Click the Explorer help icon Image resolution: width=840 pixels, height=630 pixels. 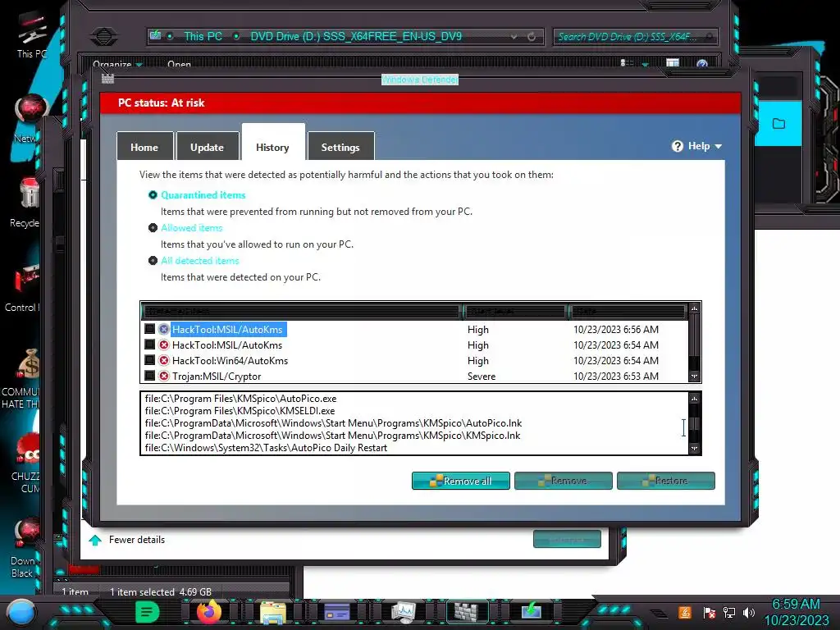pyautogui.click(x=702, y=64)
